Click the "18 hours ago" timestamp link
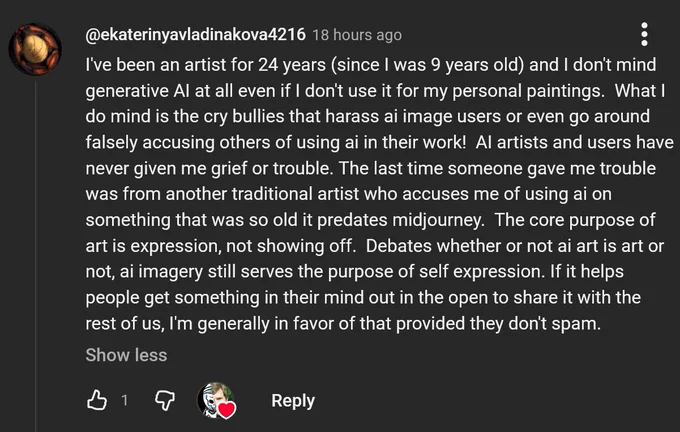Screen dimensions: 680x432 point(357,35)
